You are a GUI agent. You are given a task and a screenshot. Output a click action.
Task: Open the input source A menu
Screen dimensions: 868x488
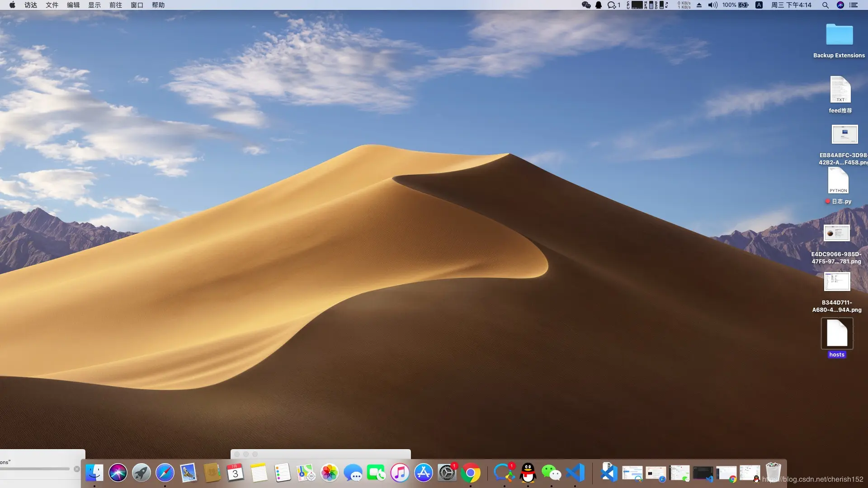pyautogui.click(x=759, y=5)
